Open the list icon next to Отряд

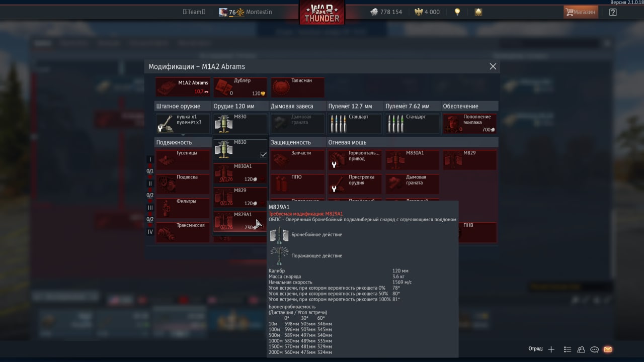568,349
